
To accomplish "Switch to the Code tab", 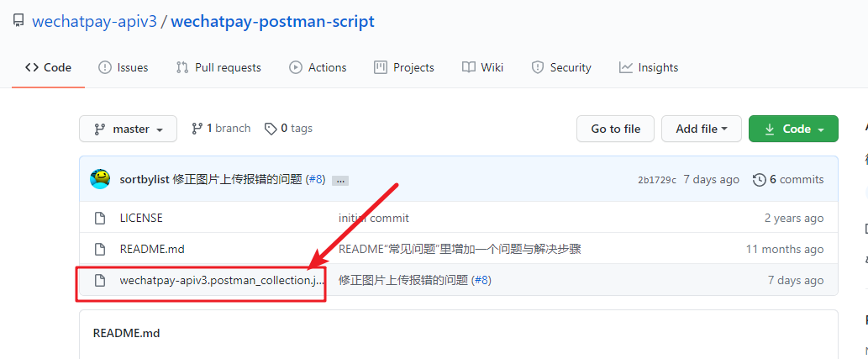I will (48, 67).
